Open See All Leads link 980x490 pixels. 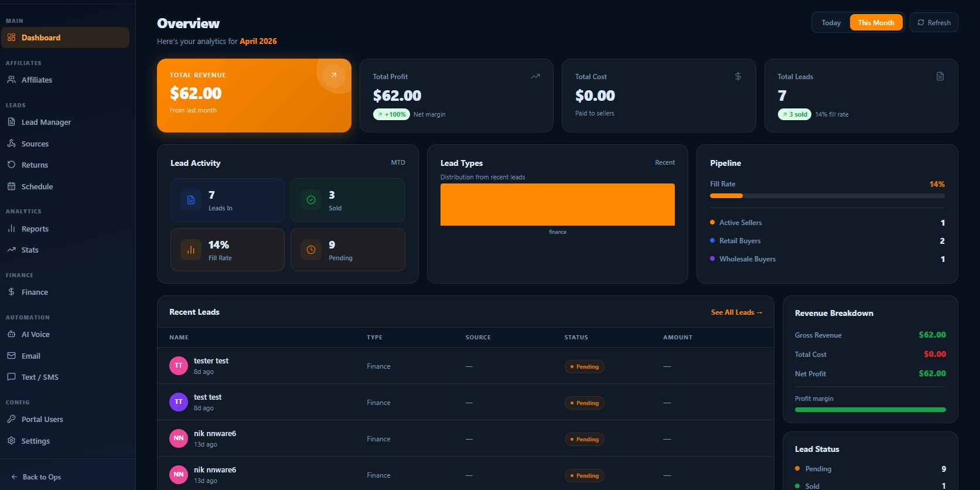point(736,312)
